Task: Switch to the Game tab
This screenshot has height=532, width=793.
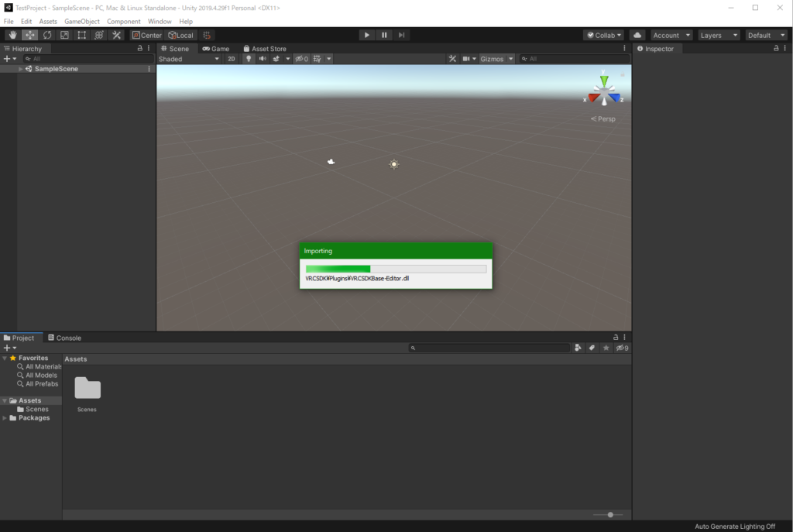Action: pyautogui.click(x=216, y=49)
